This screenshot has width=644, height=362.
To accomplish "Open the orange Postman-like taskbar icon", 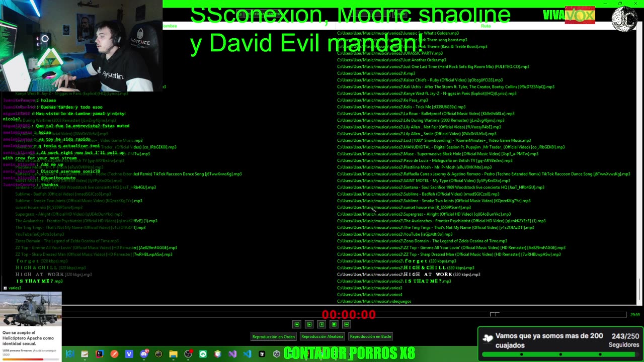I will 114,354.
